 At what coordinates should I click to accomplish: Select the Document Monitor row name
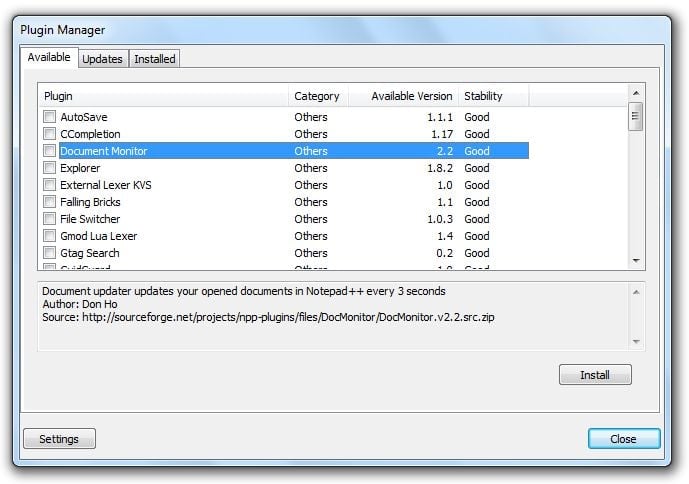[104, 151]
